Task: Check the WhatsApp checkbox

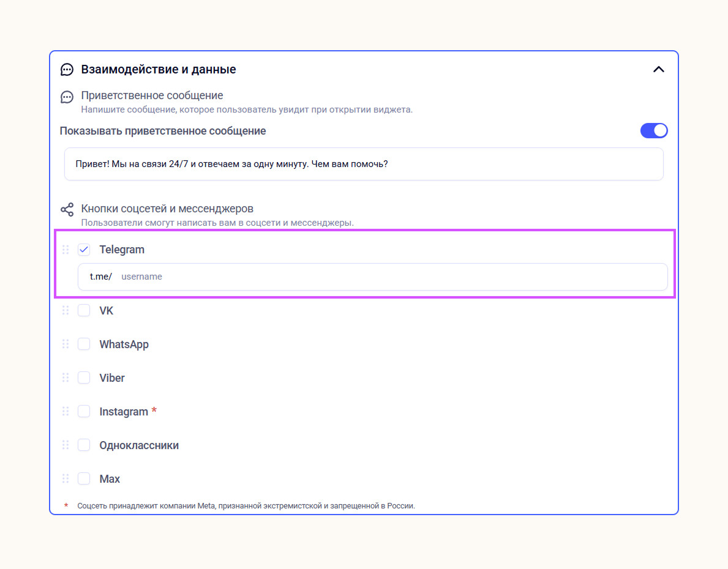Action: coord(84,344)
